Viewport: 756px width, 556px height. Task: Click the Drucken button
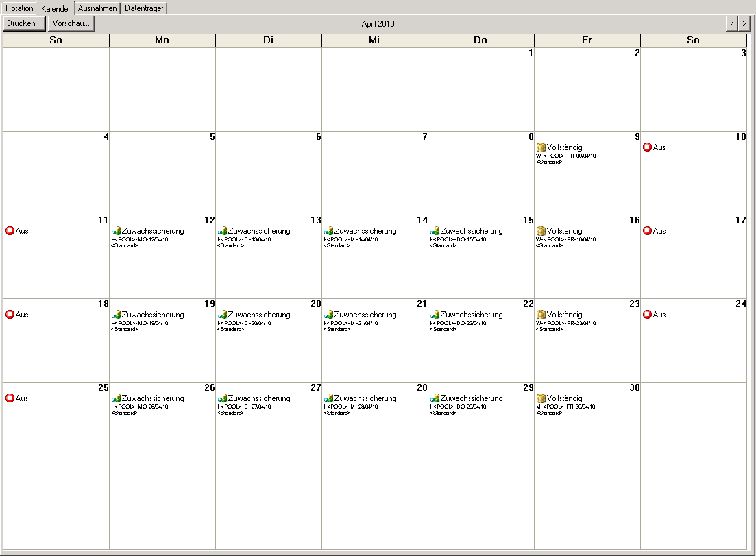click(23, 23)
